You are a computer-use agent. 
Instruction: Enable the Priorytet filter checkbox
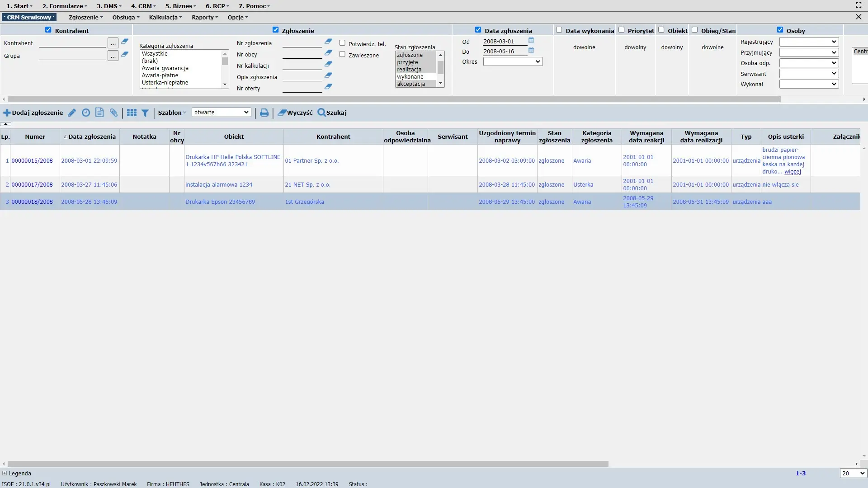[x=622, y=30]
